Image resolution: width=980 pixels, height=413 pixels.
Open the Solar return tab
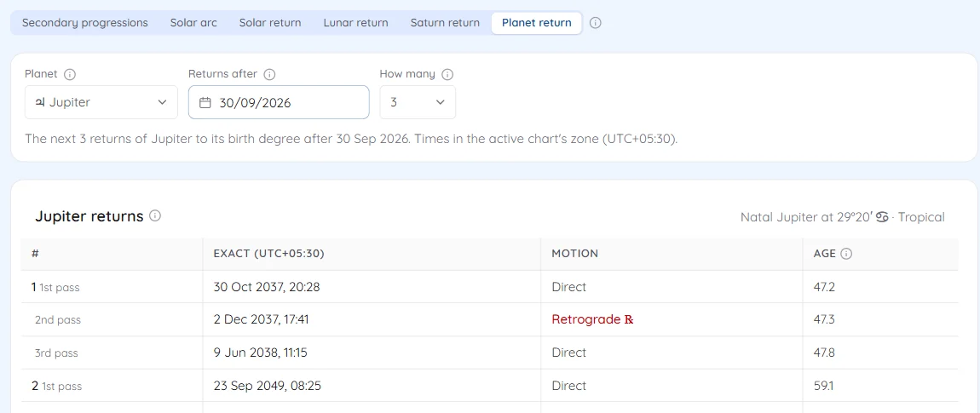[x=270, y=22]
